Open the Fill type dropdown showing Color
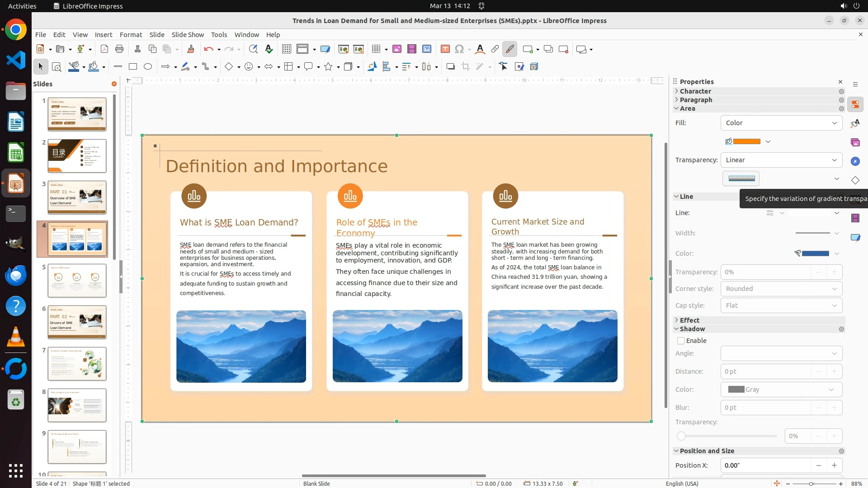 (x=781, y=123)
